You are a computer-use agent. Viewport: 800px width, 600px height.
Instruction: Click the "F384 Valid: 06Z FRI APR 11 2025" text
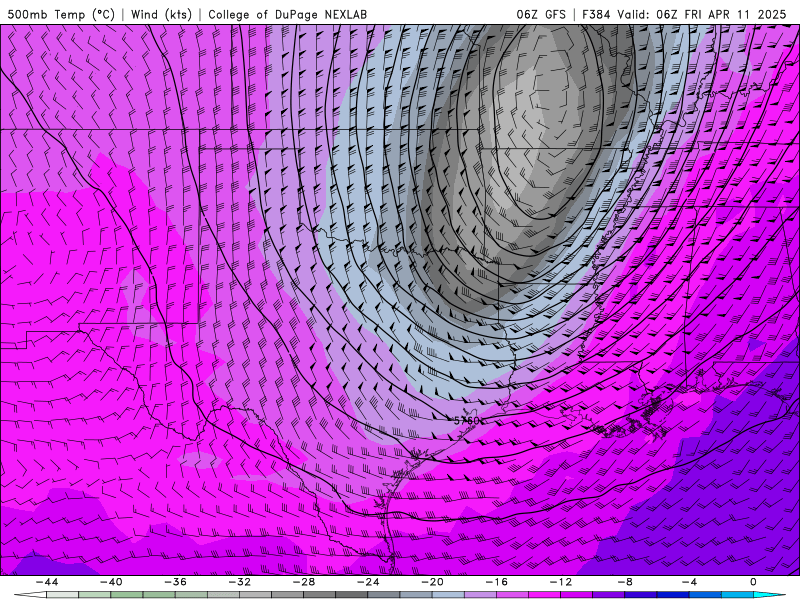[684, 14]
